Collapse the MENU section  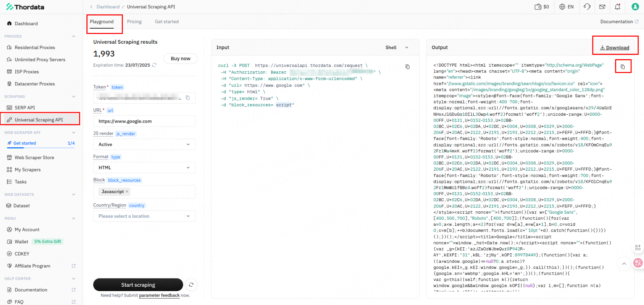(74, 218)
